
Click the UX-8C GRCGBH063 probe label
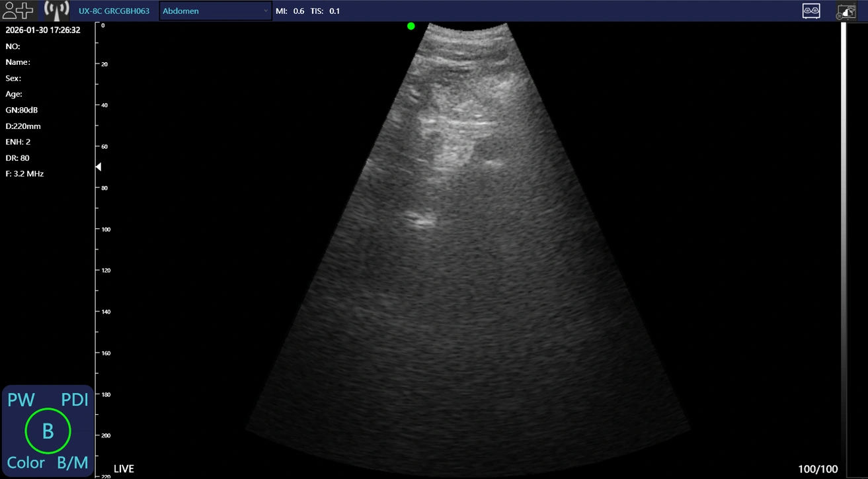click(x=114, y=11)
